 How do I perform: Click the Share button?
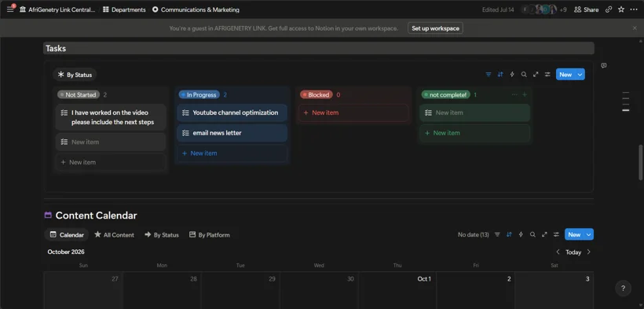(x=586, y=9)
